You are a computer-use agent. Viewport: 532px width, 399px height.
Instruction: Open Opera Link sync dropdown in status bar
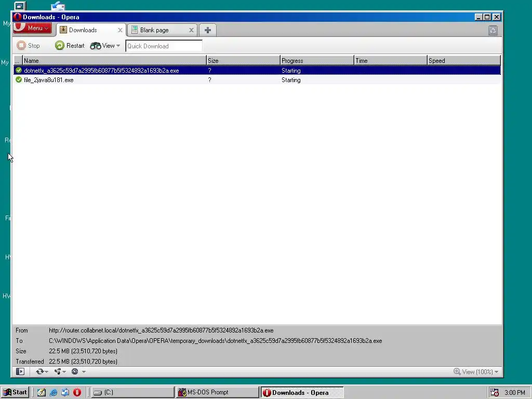(42, 371)
